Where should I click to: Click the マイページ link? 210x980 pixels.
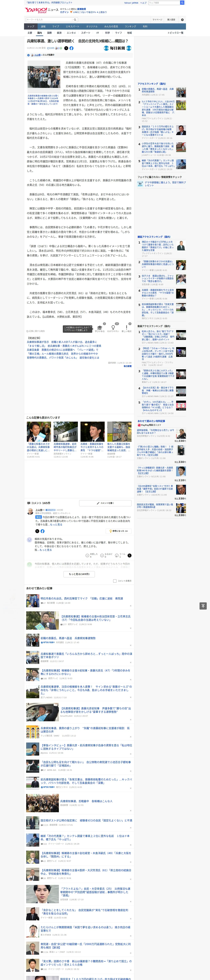pos(157,19)
